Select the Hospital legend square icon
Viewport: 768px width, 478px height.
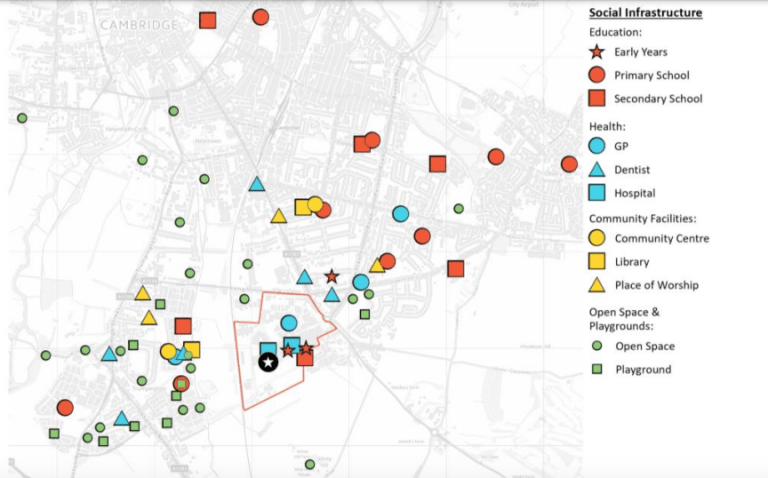point(597,192)
